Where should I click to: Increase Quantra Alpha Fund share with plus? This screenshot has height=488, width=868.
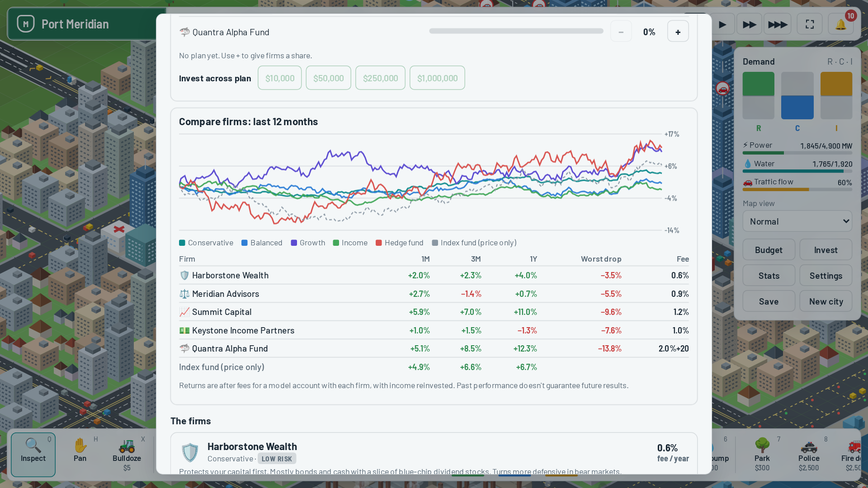(x=678, y=32)
